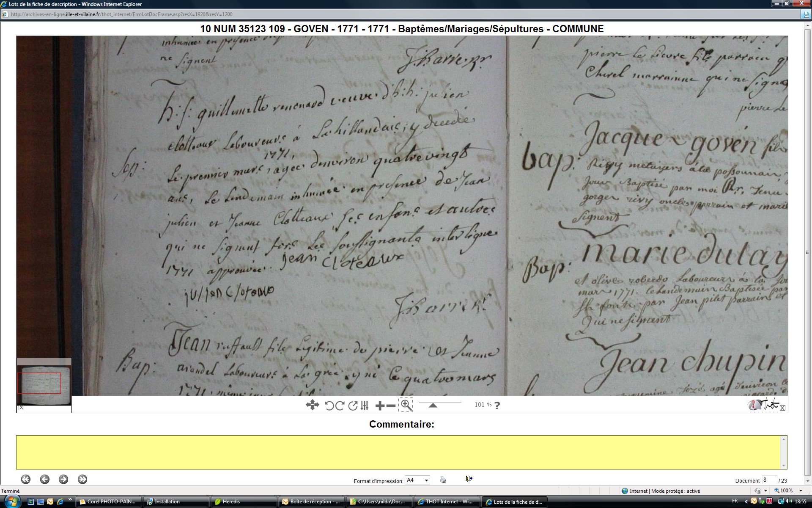
Task: Close the thumbnail overview panel
Action: pyautogui.click(x=21, y=408)
